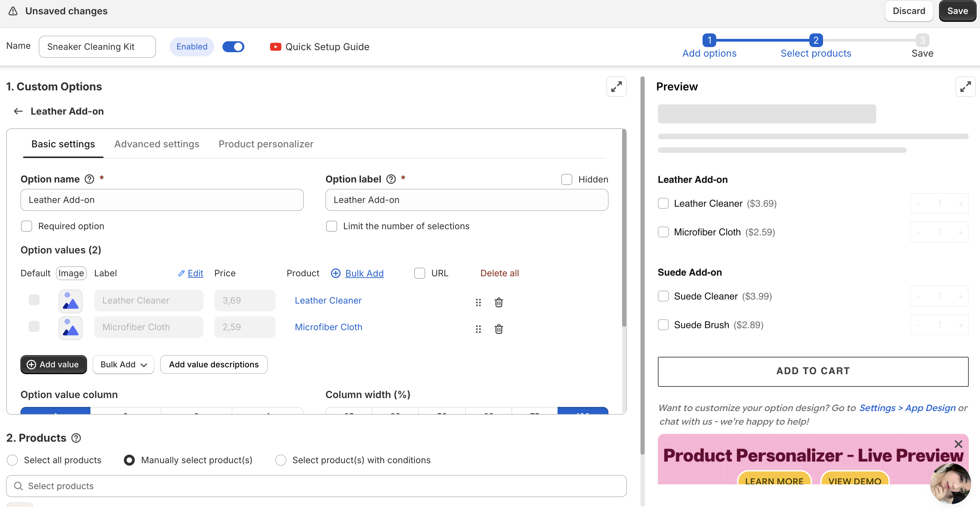Select the 100 column width option
Viewport: 980px width, 513px height.
(x=582, y=411)
